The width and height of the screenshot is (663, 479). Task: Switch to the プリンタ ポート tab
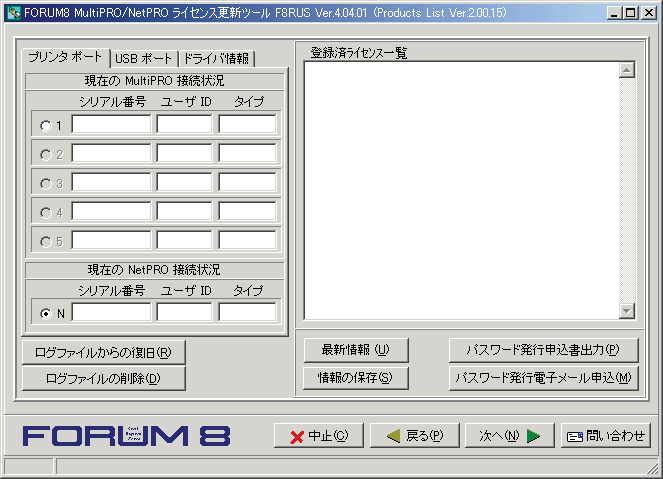[x=66, y=57]
